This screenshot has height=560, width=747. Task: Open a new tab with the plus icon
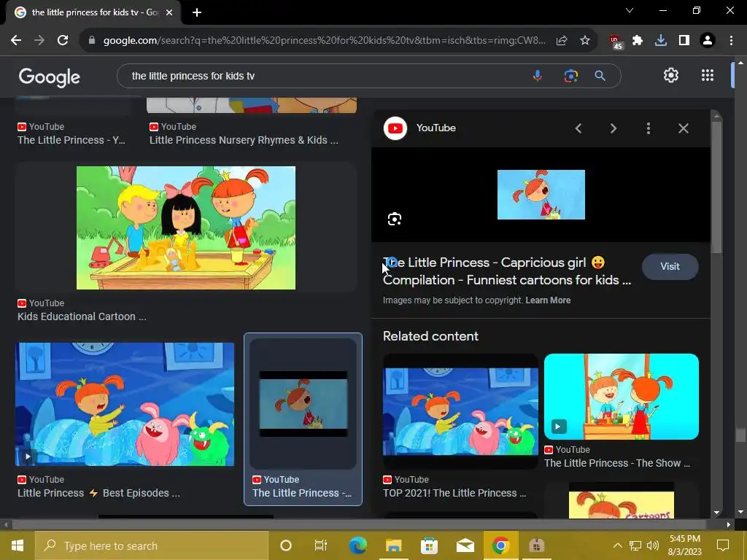tap(197, 12)
